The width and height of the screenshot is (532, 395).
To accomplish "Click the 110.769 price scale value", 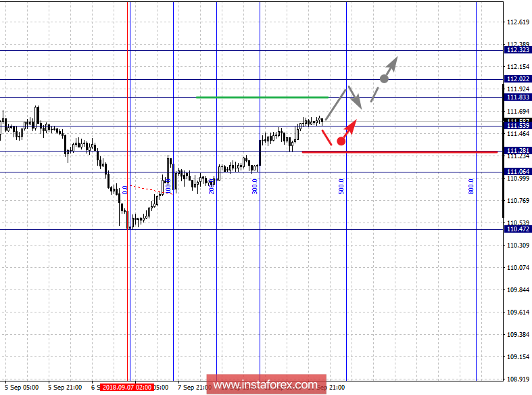I will click(518, 201).
